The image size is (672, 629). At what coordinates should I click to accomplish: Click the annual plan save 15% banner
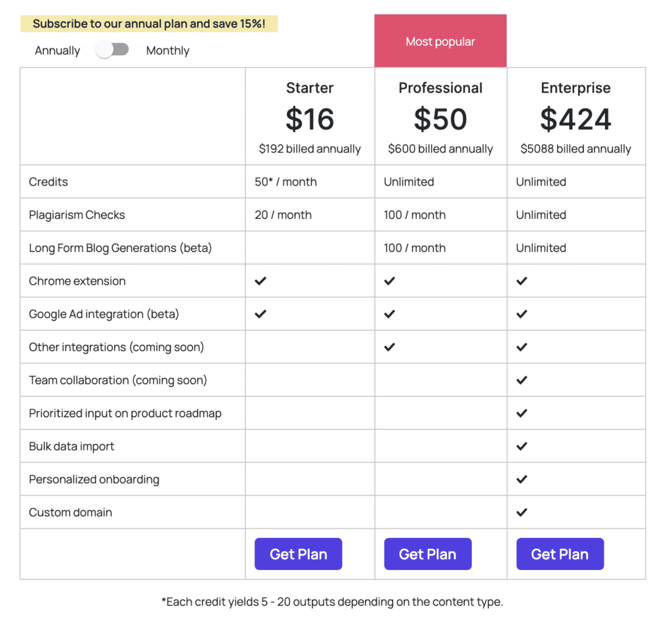click(149, 24)
